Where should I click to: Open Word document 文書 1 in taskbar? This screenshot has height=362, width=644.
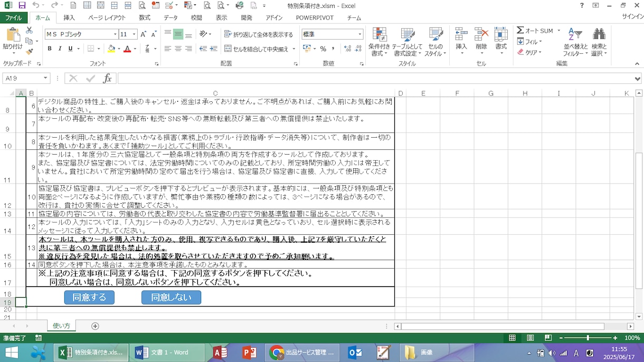(x=168, y=353)
